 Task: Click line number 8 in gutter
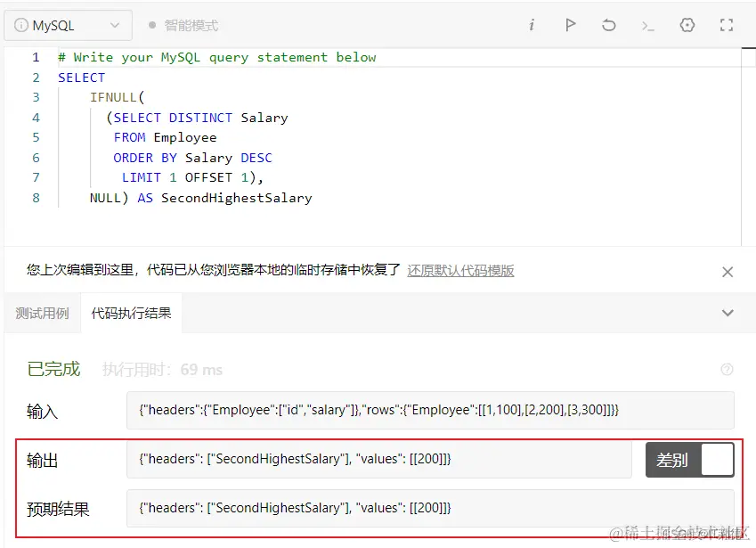tap(36, 198)
